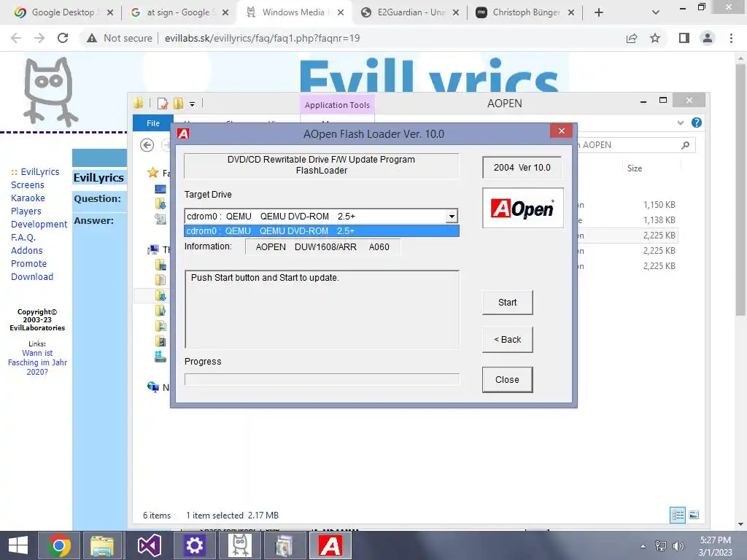Click Explorer quick access new folder icon
Viewport: 747px width, 560px height.
[179, 104]
